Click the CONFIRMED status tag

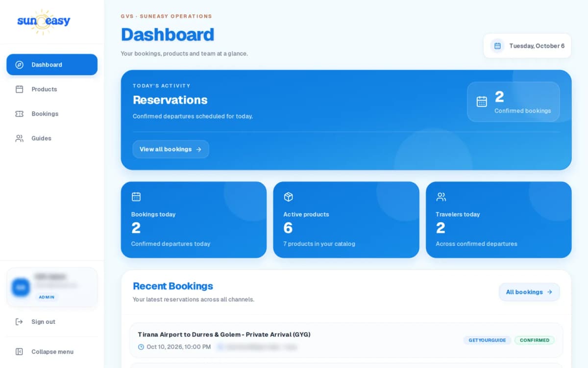pos(535,340)
